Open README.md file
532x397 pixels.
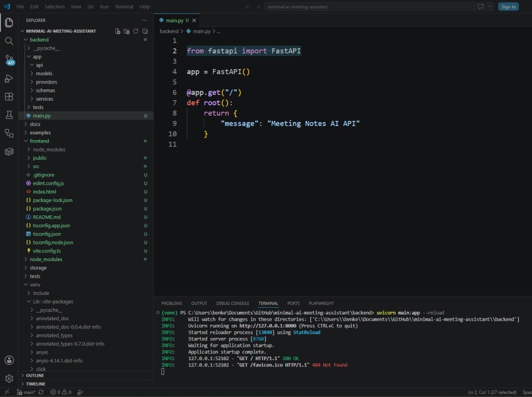pyautogui.click(x=47, y=217)
